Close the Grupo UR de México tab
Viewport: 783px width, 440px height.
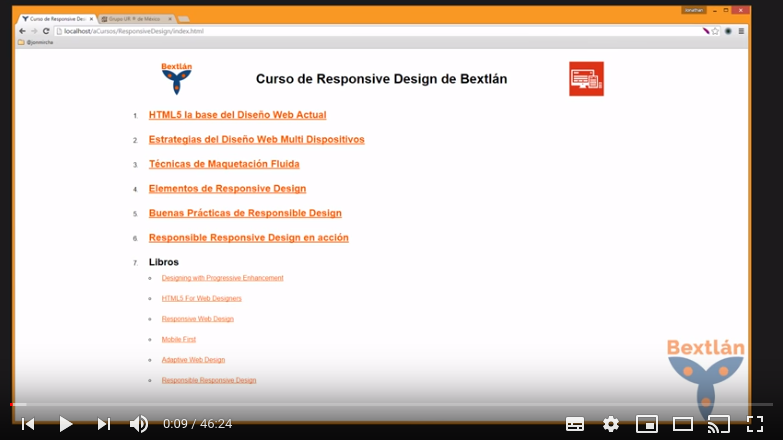(170, 19)
